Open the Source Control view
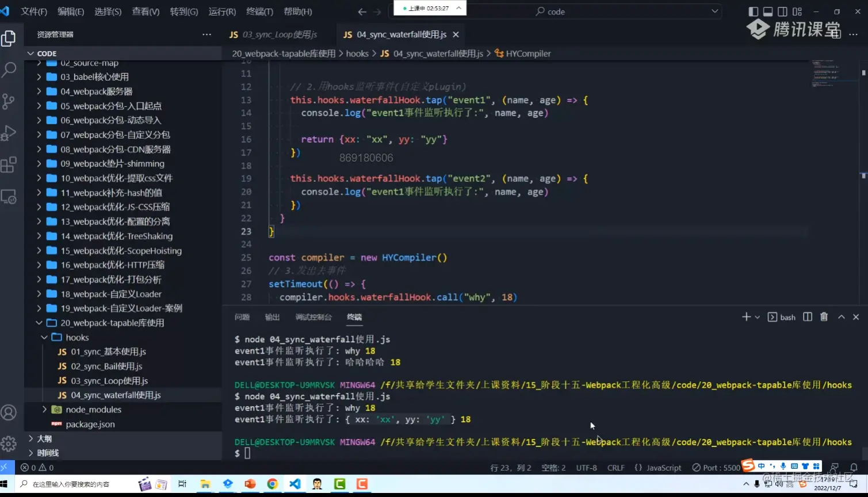The image size is (868, 497). (x=9, y=101)
